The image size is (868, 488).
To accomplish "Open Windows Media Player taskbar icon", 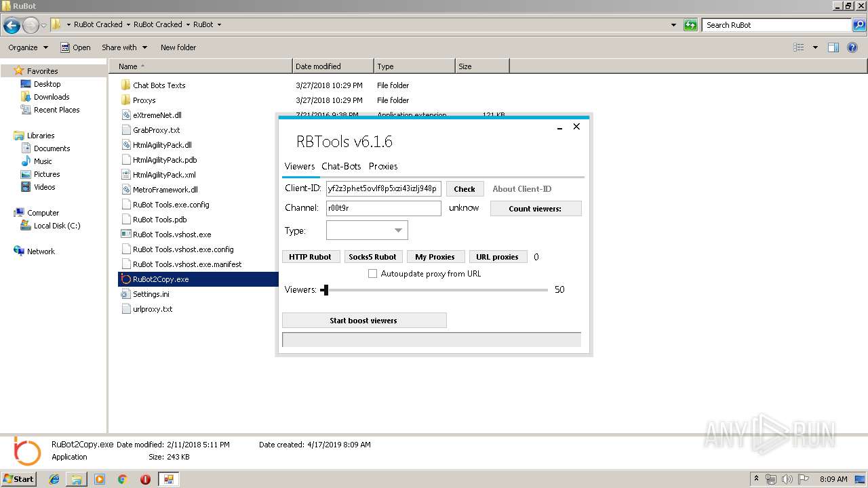I will point(100,479).
